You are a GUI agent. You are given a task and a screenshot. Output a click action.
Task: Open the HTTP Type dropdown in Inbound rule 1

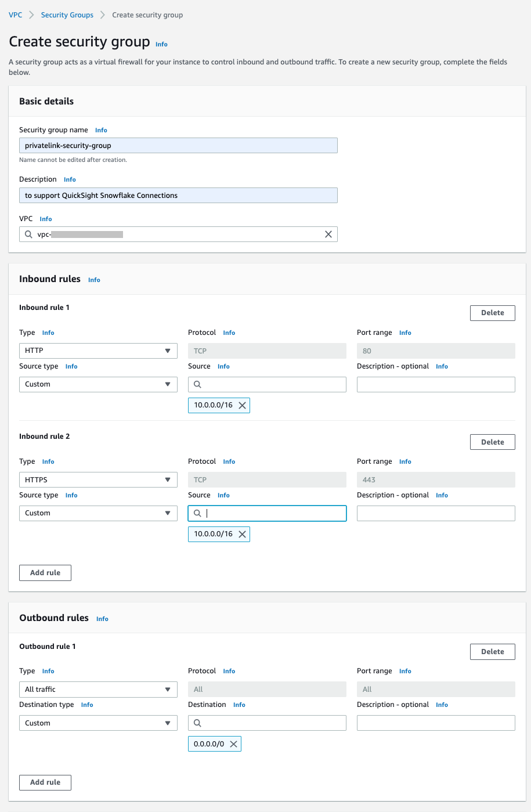coord(98,351)
